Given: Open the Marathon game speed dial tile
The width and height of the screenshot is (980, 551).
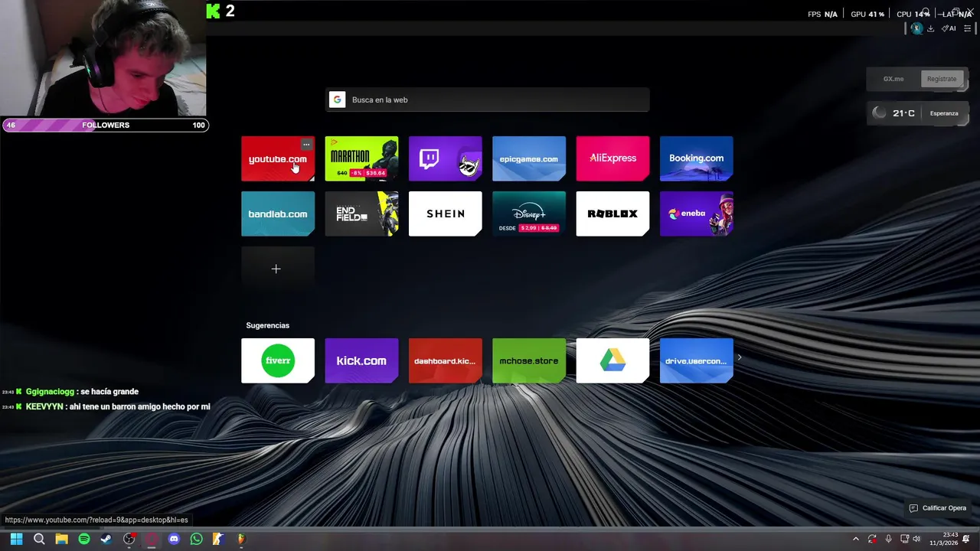Looking at the screenshot, I should coord(361,159).
